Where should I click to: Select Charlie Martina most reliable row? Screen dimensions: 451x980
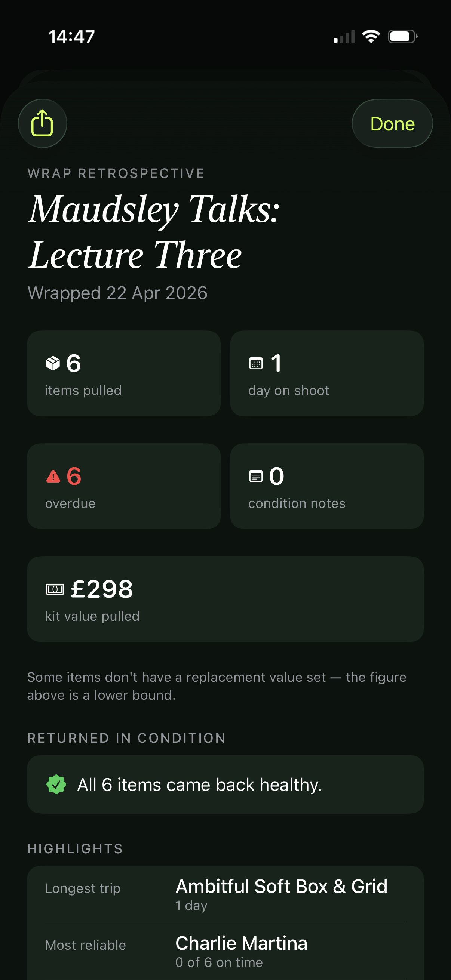(225, 951)
